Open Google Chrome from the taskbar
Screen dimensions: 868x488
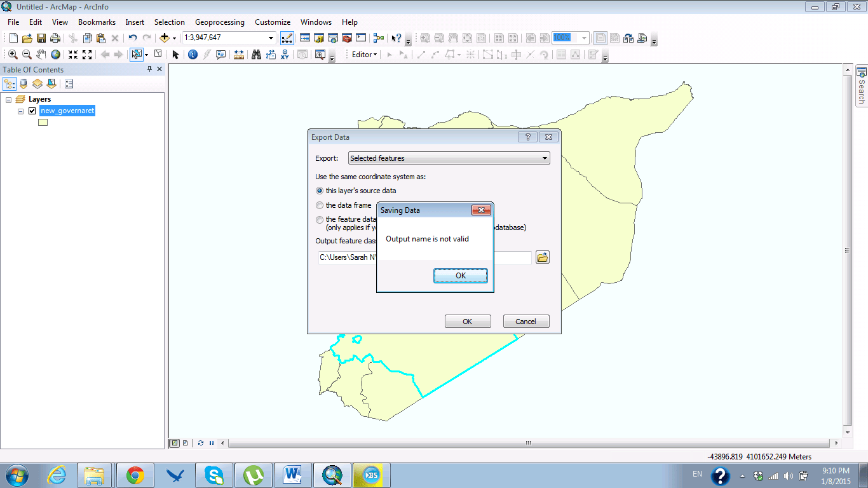click(x=135, y=475)
